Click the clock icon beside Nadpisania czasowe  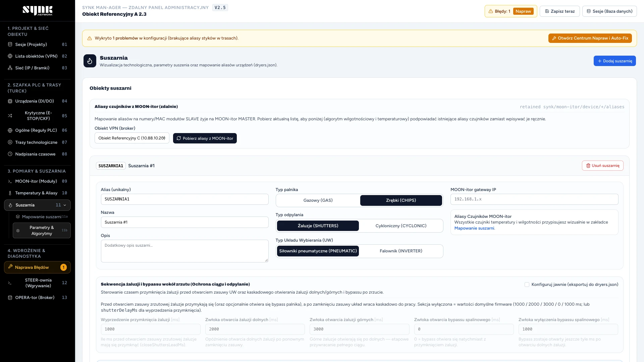(x=10, y=154)
